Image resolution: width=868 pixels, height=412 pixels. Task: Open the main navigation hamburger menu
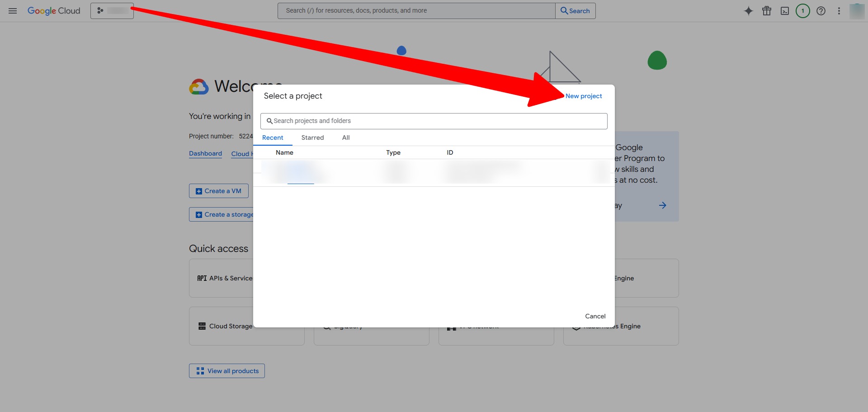pos(13,11)
